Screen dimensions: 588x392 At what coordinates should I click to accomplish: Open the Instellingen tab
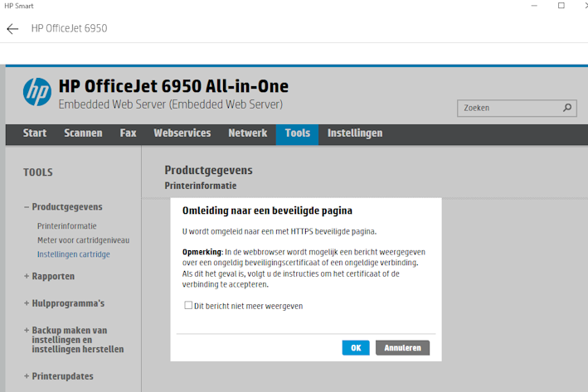point(355,133)
